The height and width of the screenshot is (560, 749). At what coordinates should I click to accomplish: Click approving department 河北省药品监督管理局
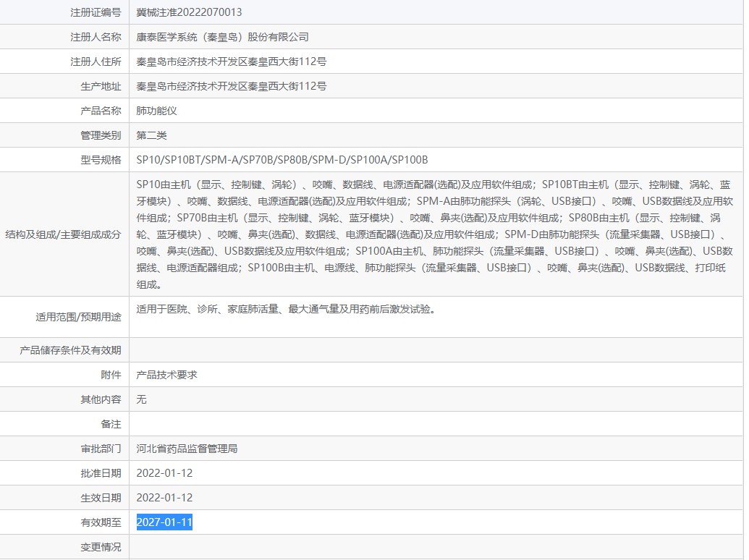click(x=187, y=449)
